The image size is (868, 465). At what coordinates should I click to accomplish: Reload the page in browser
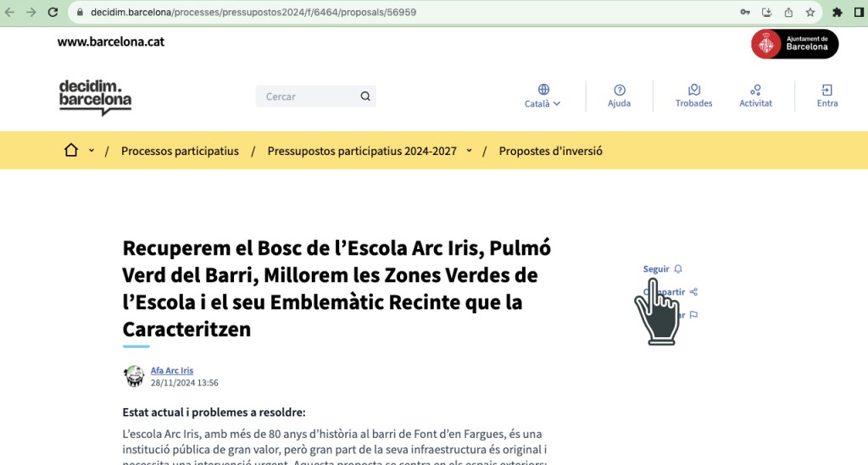tap(53, 13)
